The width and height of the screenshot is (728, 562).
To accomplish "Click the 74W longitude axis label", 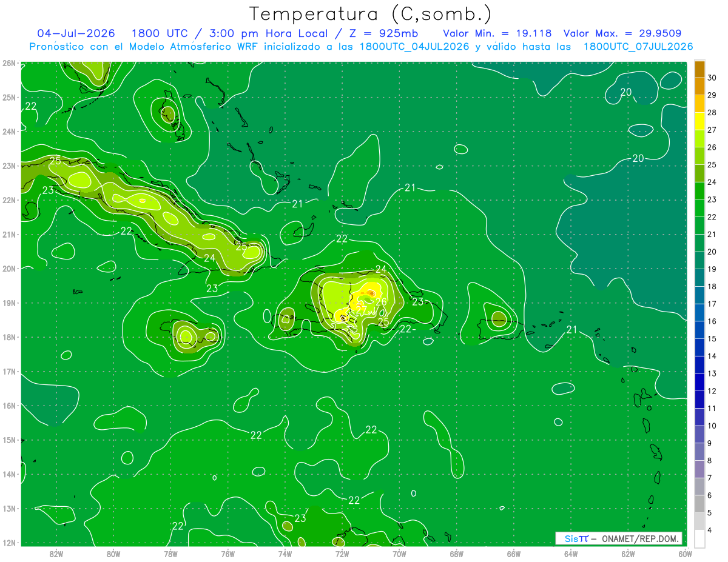I will coord(285,554).
